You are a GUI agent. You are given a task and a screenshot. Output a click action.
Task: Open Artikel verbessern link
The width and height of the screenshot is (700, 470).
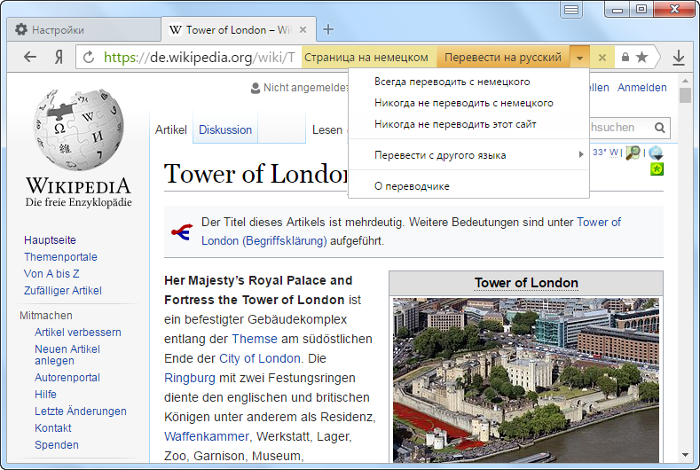pos(78,332)
